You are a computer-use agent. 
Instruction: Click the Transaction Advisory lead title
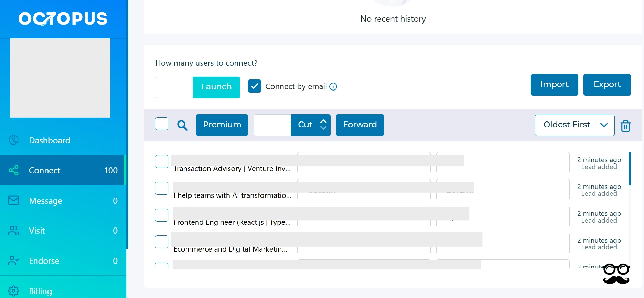click(x=232, y=169)
